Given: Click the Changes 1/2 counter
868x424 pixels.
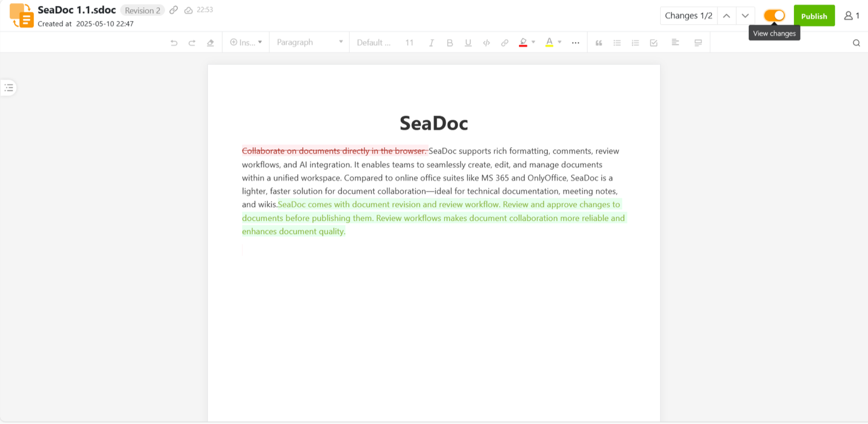Looking at the screenshot, I should coord(689,16).
